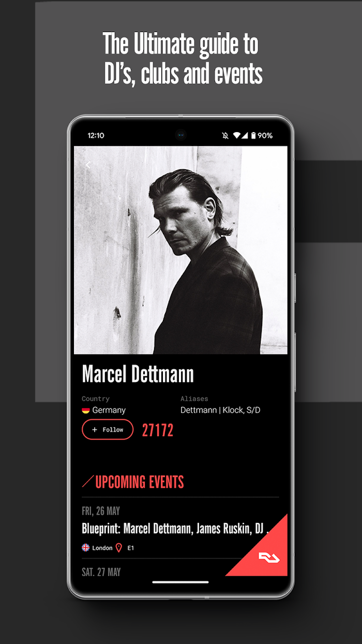The image size is (362, 644).
Task: Open Marcel Dettmann's profile photo
Action: 180,250
